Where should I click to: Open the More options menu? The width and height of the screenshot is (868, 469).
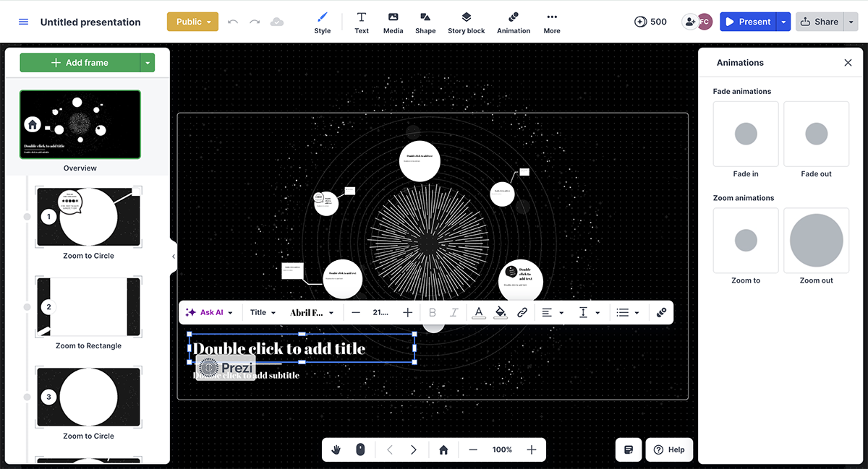(x=552, y=22)
